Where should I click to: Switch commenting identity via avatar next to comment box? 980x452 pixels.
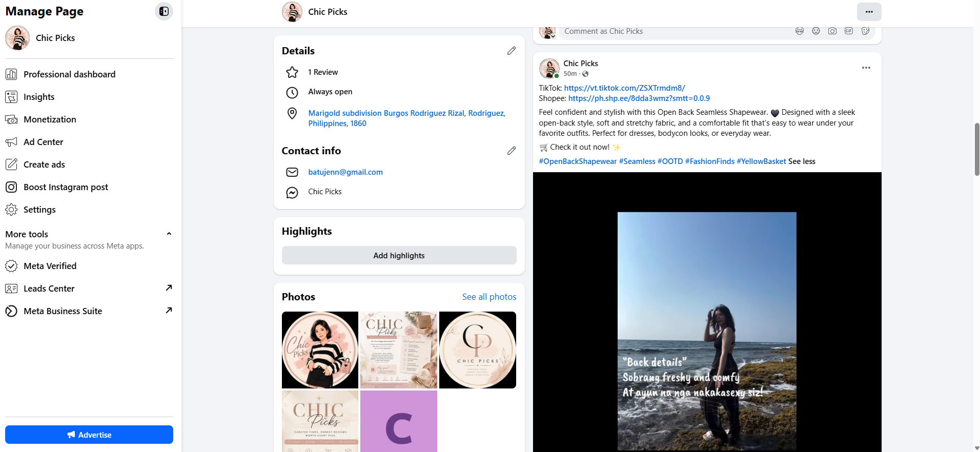(547, 32)
